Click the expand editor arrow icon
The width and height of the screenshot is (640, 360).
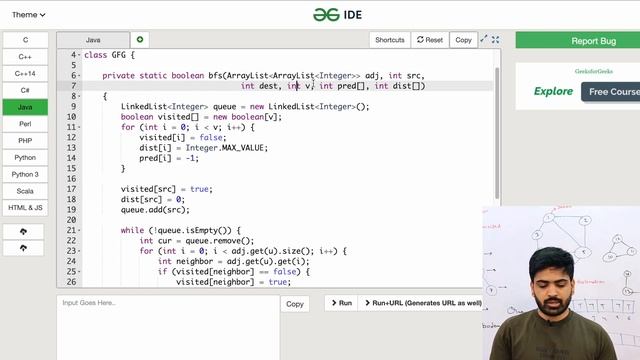(484, 39)
